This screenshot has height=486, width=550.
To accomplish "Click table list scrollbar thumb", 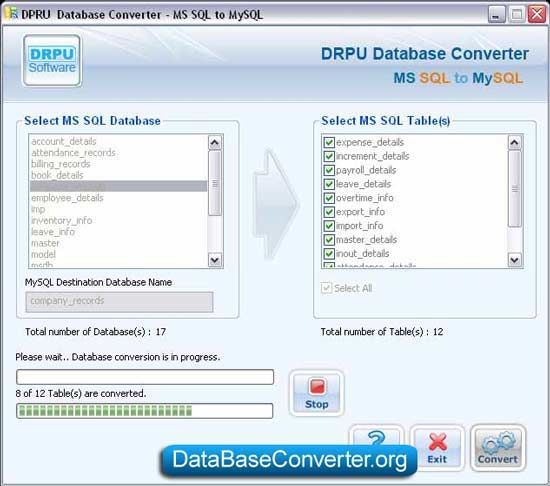I will [x=515, y=189].
